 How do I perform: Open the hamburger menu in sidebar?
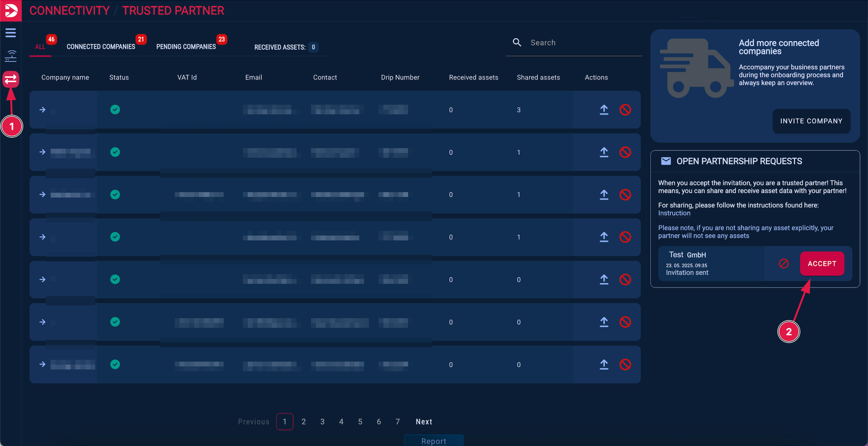pos(11,33)
